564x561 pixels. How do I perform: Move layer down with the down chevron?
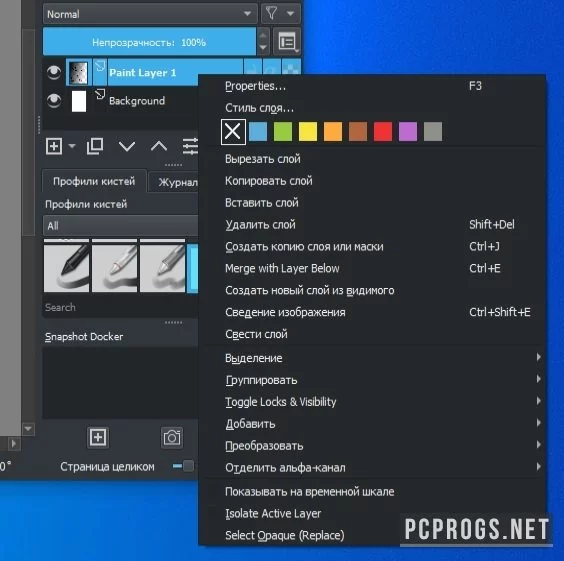(x=127, y=146)
